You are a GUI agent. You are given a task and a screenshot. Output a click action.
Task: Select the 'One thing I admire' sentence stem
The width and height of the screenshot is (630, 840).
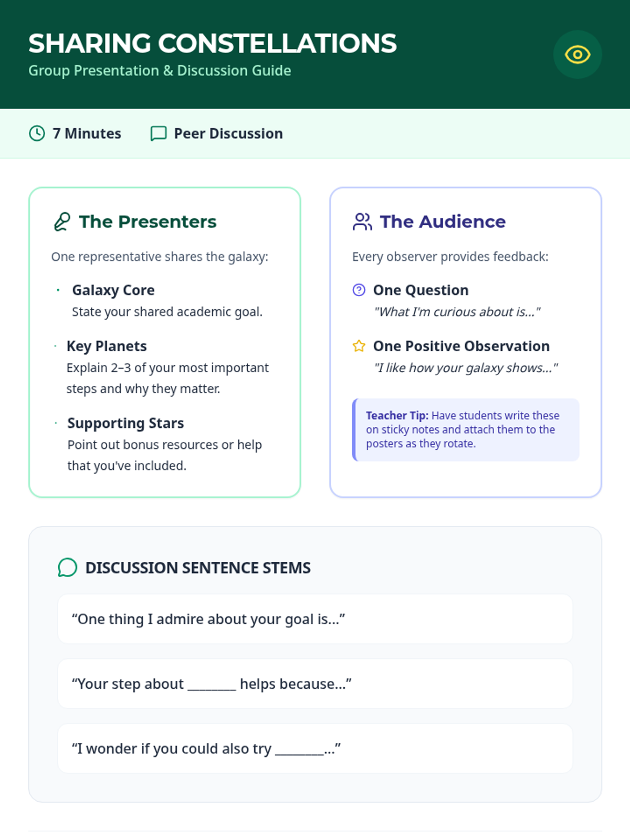315,619
